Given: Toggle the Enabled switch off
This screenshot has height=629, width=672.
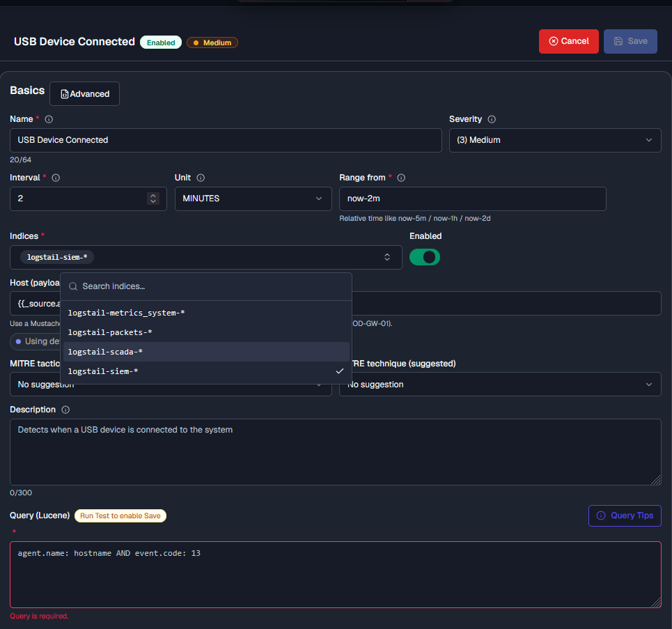Looking at the screenshot, I should 425,257.
